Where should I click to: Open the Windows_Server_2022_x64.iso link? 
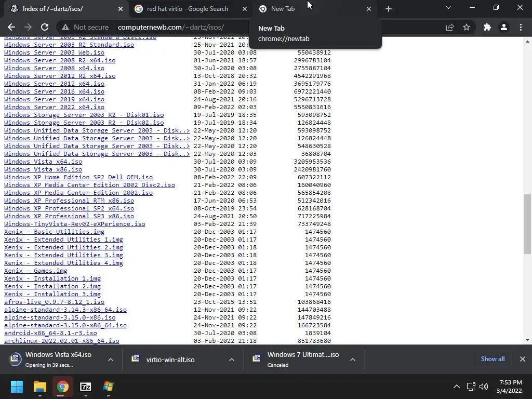tap(54, 107)
